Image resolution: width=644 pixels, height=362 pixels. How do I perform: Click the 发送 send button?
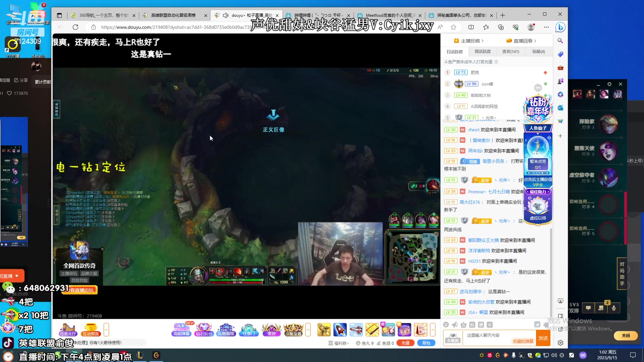tap(543, 338)
